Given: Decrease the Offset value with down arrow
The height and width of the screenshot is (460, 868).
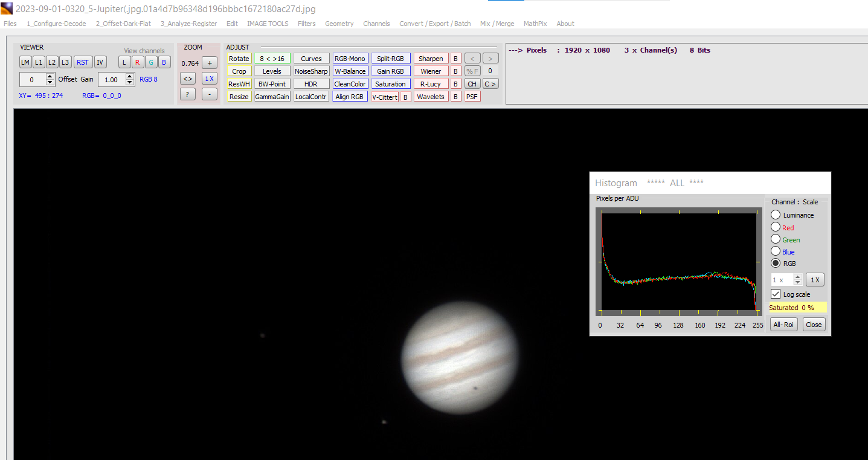Looking at the screenshot, I should [50, 83].
